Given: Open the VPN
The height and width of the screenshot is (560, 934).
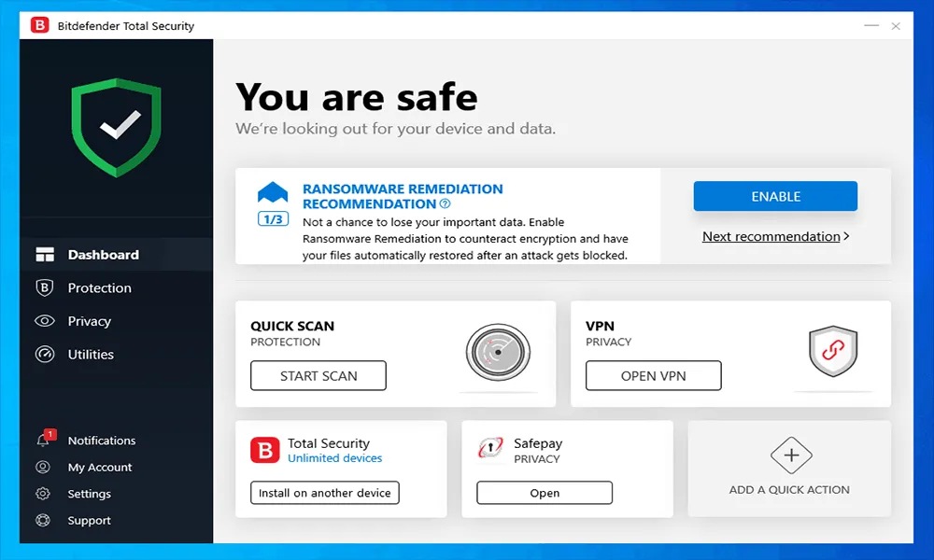Looking at the screenshot, I should [653, 375].
